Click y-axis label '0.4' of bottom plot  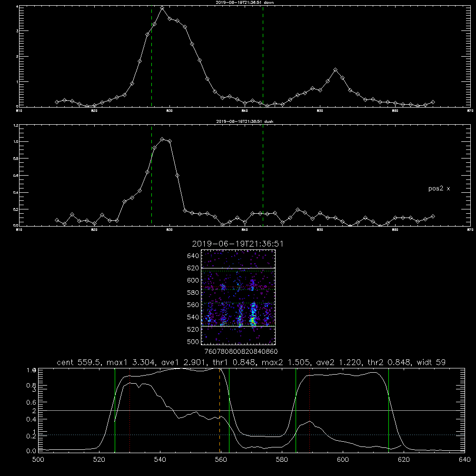[x=31, y=419]
